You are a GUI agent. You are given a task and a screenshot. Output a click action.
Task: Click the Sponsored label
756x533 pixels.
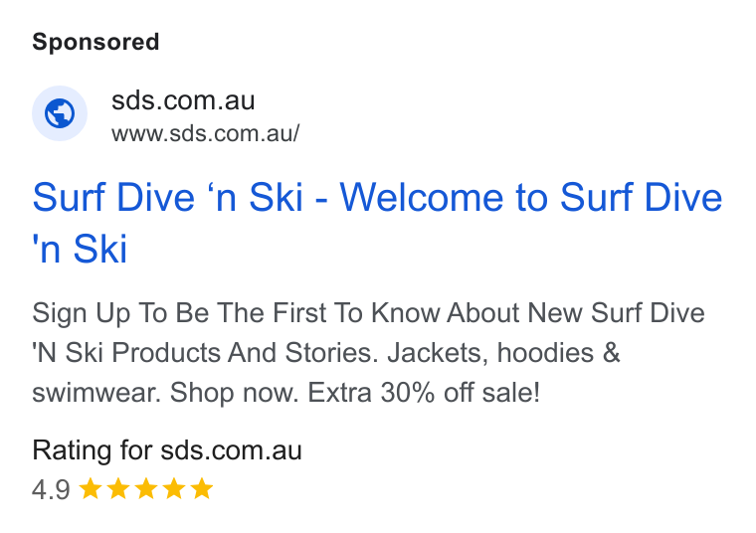coord(95,42)
